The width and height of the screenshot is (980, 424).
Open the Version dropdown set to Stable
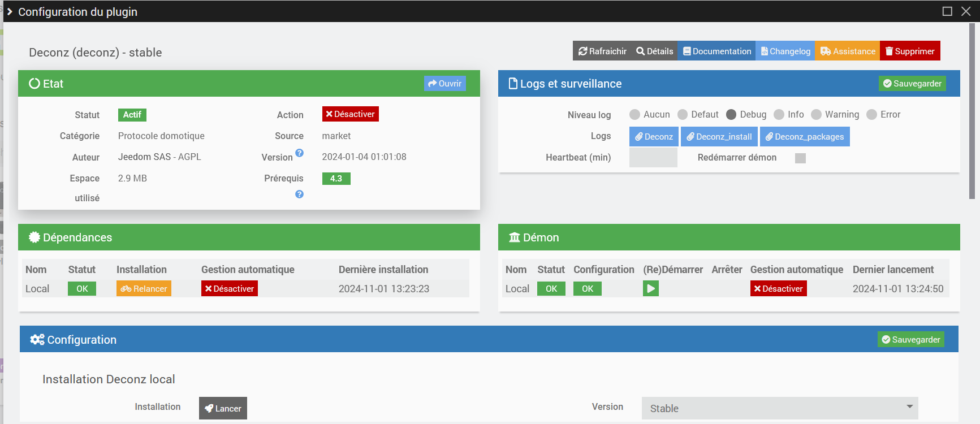(x=780, y=408)
